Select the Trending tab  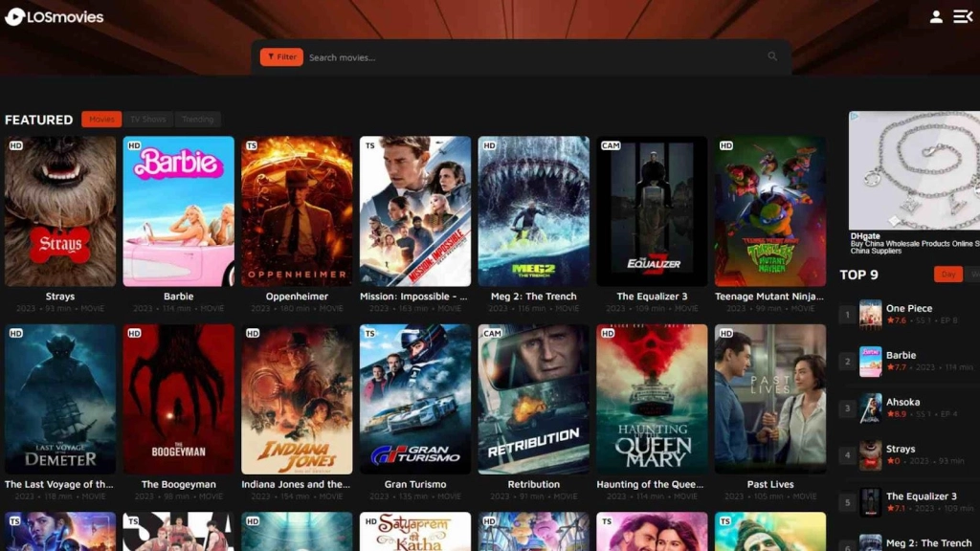tap(198, 119)
